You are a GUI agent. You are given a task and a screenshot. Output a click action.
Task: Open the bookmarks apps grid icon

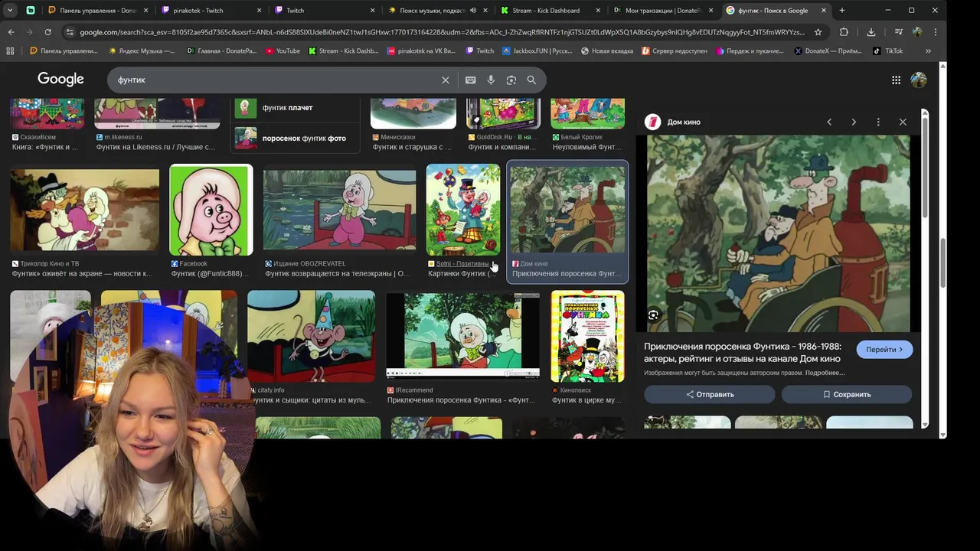click(10, 51)
